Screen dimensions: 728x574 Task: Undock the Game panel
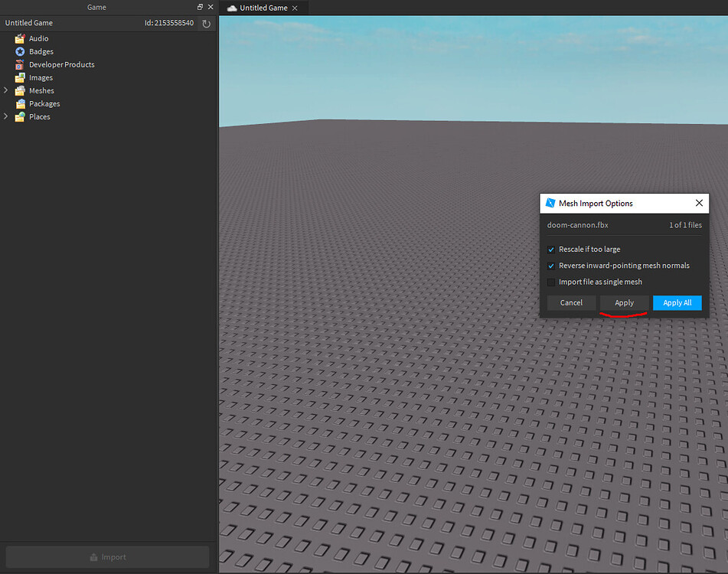click(200, 7)
